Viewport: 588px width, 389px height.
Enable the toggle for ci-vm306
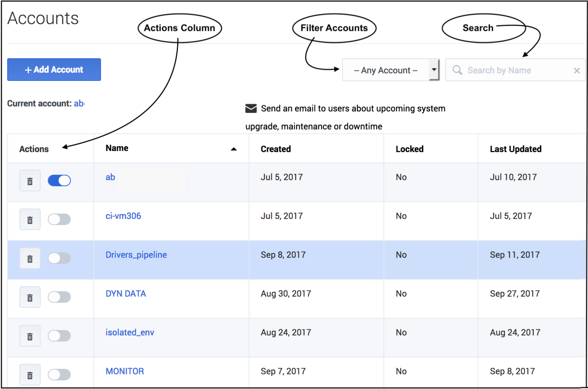(59, 220)
